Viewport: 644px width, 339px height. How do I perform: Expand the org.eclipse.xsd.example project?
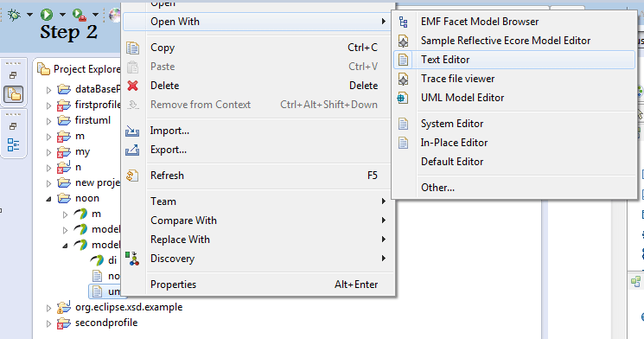[48, 308]
